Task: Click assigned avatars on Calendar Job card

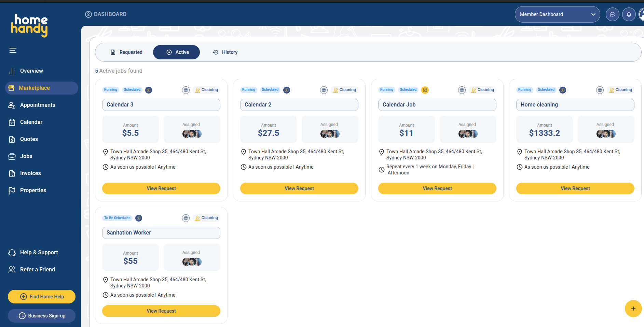Action: point(467,134)
